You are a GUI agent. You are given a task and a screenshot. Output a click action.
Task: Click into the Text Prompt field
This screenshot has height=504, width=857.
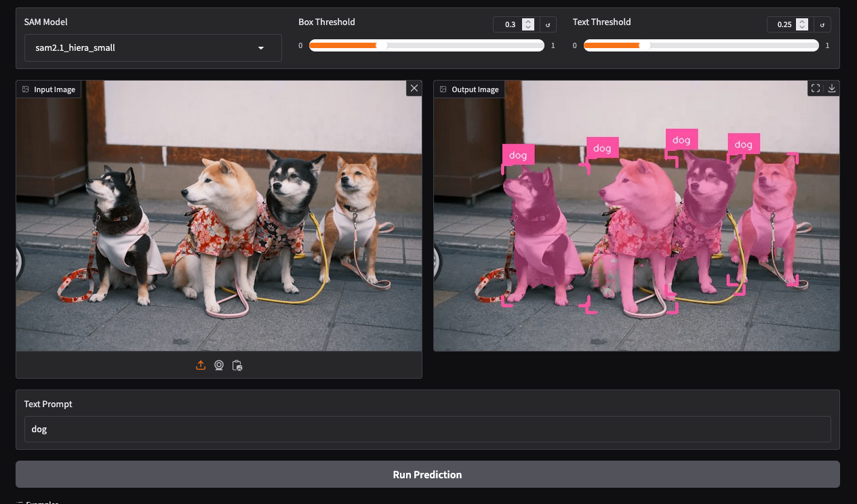pyautogui.click(x=427, y=429)
